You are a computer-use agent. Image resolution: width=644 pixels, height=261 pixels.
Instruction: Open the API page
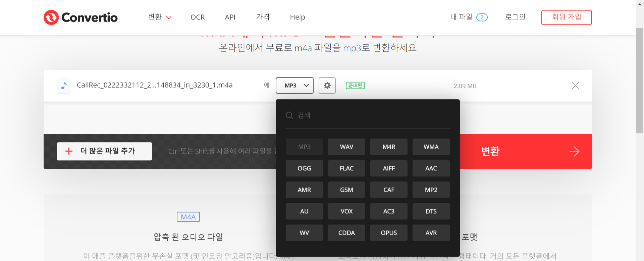230,17
